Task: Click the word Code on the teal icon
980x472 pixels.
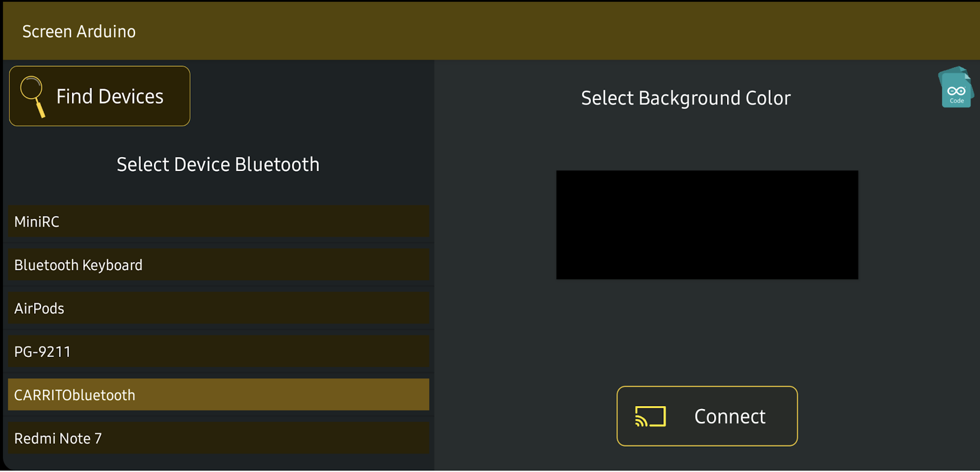Action: click(956, 101)
